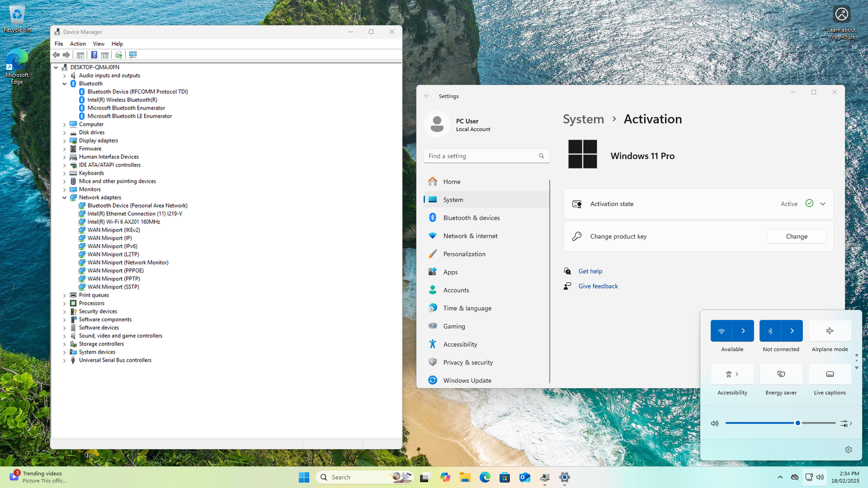Turn on Energy saver
The width and height of the screenshot is (868, 488).
[781, 374]
